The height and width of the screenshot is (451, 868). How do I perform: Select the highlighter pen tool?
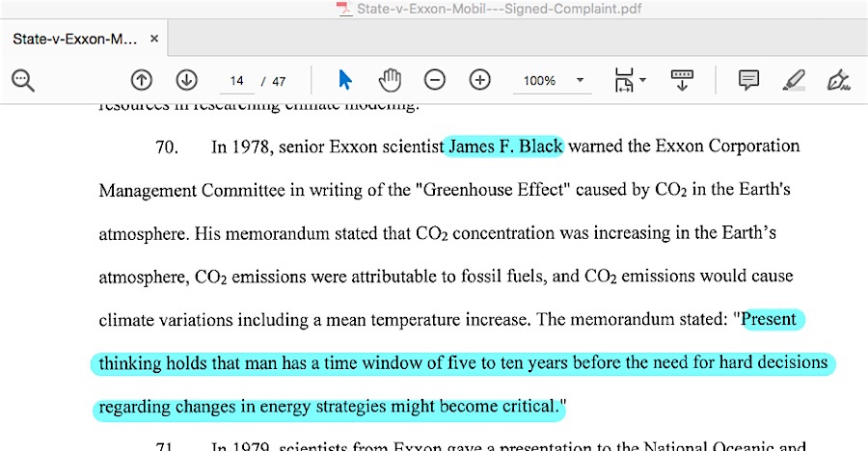coord(794,81)
